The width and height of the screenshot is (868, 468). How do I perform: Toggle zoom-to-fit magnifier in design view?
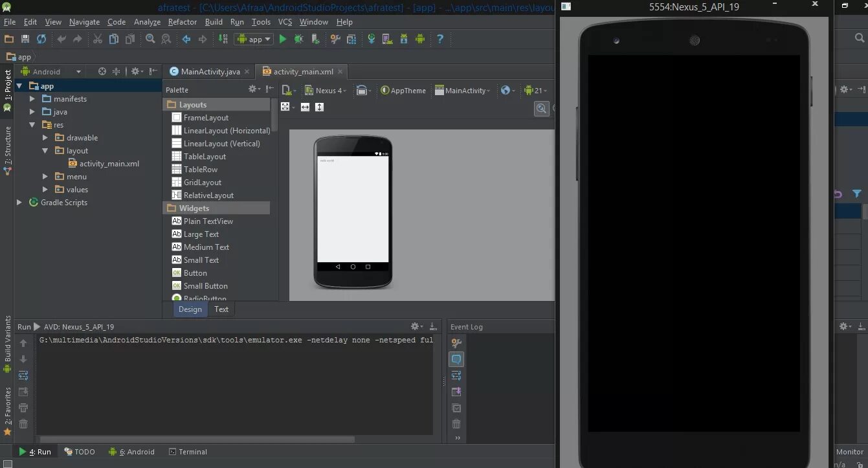point(541,109)
